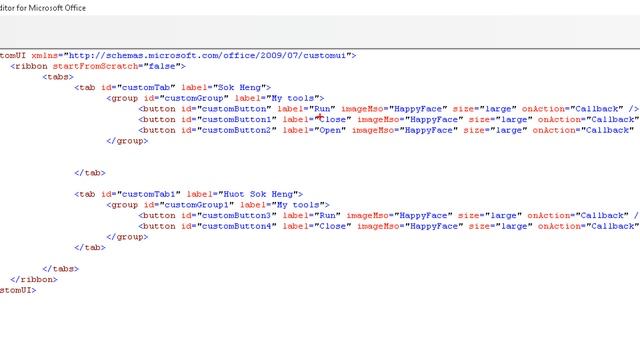640x360 pixels.
Task: Click "Callback" on the customButton3 line
Action: point(602,216)
